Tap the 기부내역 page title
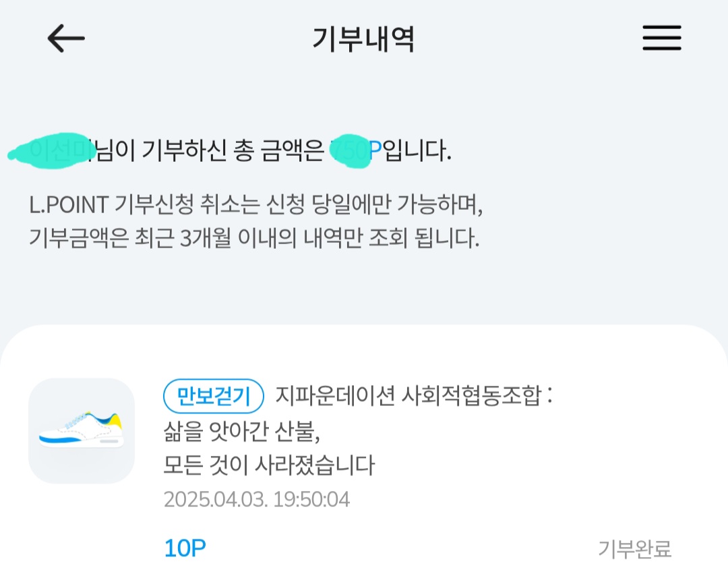This screenshot has height=580, width=728. (363, 39)
